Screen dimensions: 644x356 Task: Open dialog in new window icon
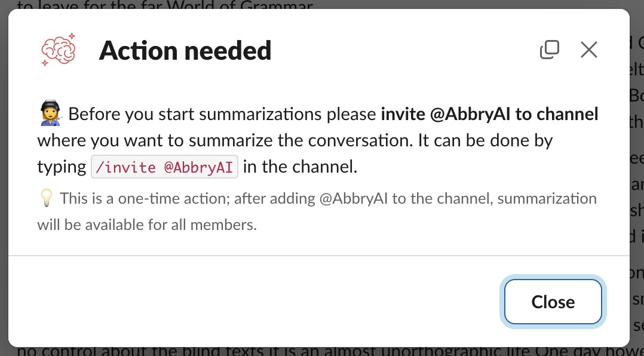549,50
